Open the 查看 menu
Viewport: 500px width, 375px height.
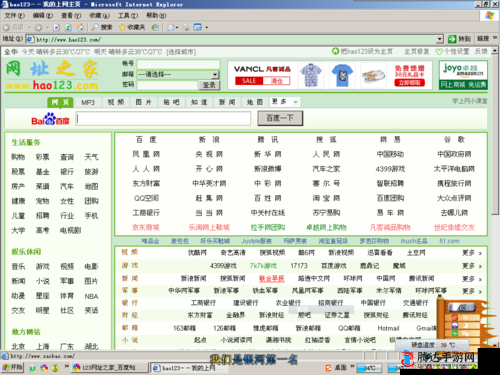pyautogui.click(x=71, y=16)
